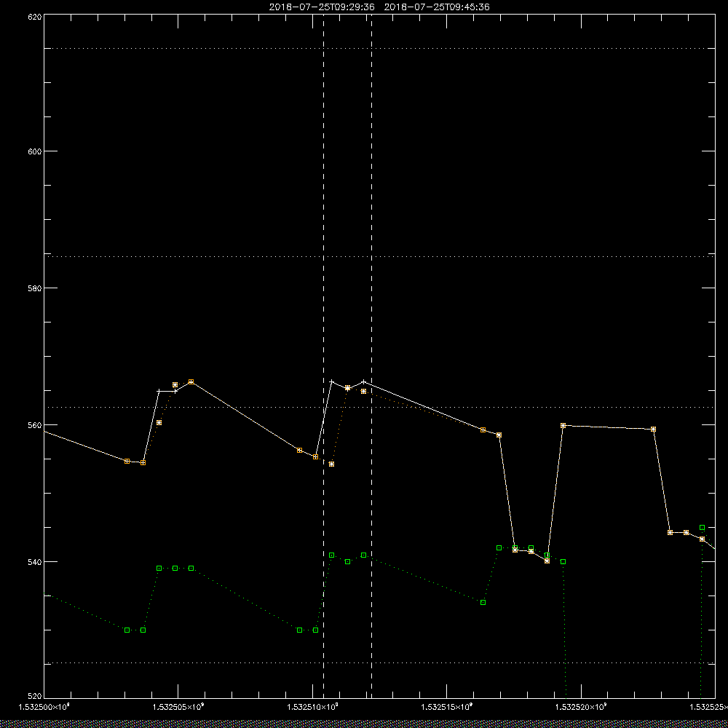This screenshot has height=728, width=728.
Task: Select the right dashed vertical time marker
Action: click(x=371, y=356)
